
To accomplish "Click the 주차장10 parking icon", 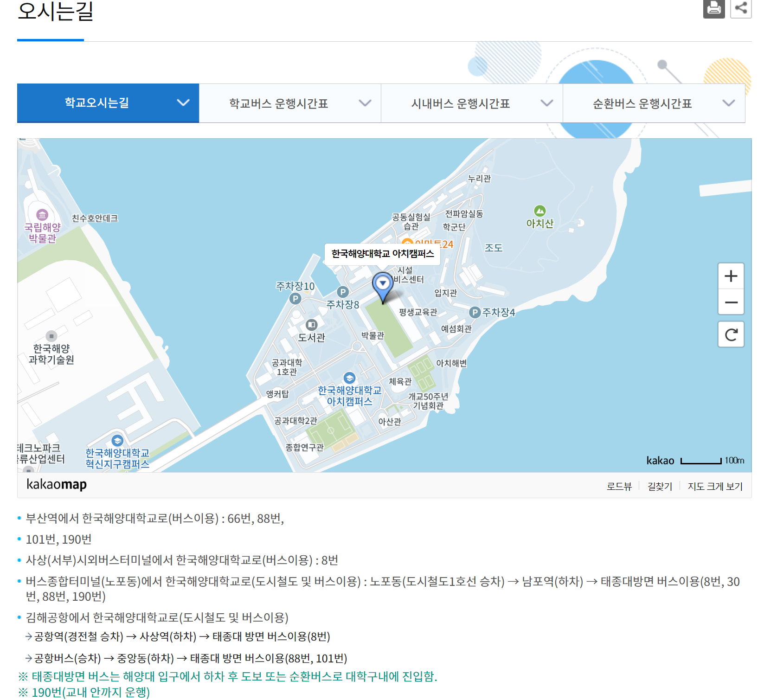I will click(x=295, y=299).
